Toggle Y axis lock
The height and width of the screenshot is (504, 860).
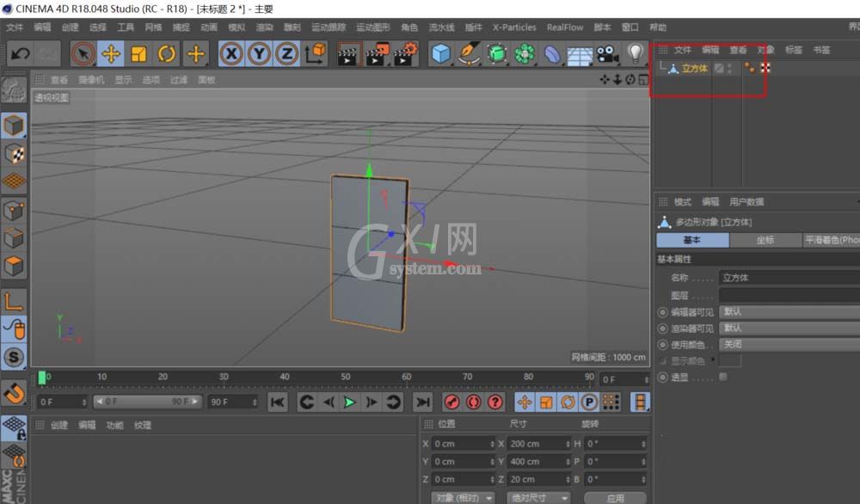point(259,53)
